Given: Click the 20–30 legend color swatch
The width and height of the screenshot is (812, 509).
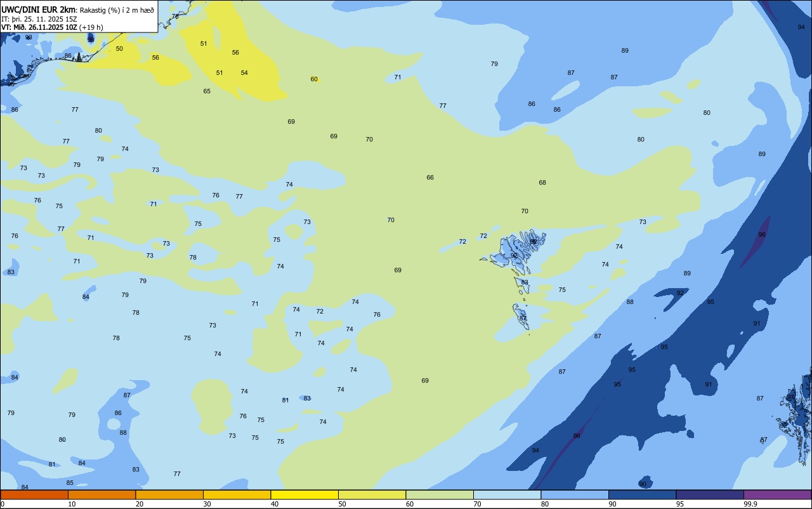Looking at the screenshot, I should (x=169, y=494).
